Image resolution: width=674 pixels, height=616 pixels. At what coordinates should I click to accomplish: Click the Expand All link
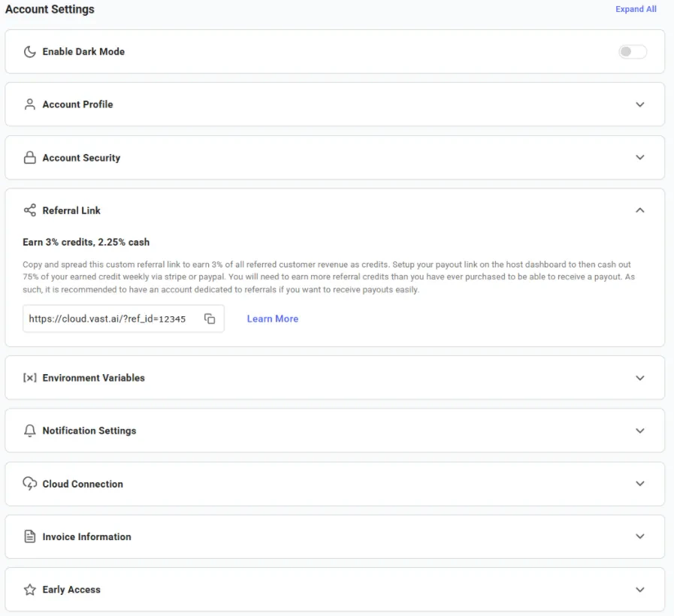636,9
